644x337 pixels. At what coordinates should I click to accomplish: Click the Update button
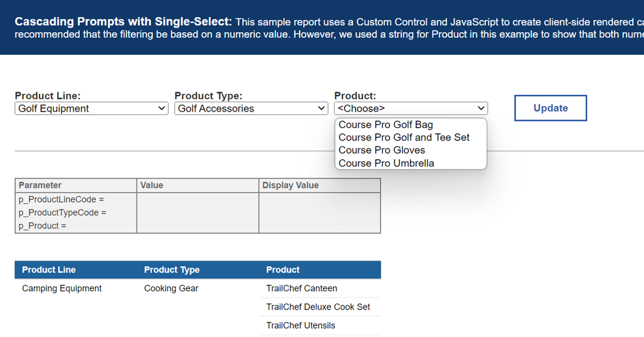coord(550,108)
